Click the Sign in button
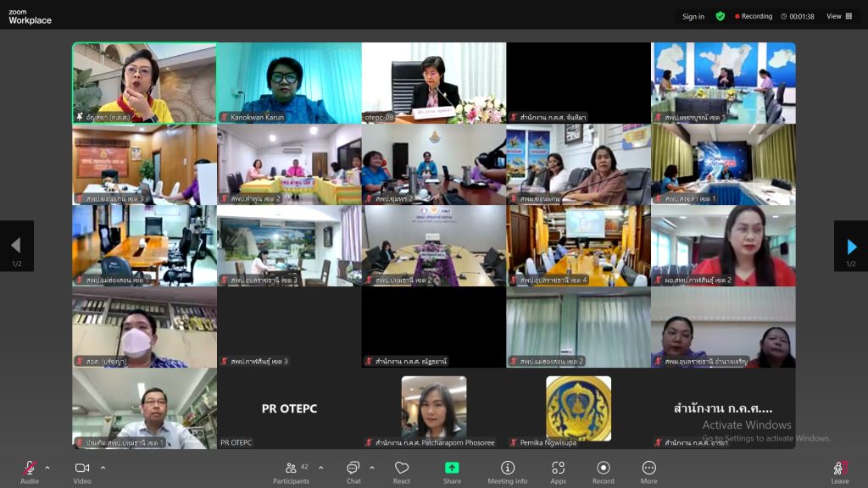The image size is (868, 488). pyautogui.click(x=693, y=16)
